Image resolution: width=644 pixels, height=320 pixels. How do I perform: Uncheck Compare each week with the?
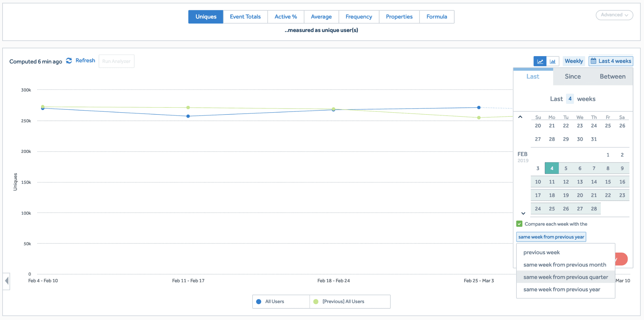(519, 224)
